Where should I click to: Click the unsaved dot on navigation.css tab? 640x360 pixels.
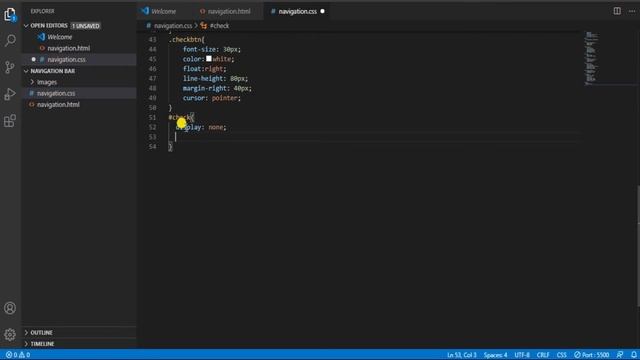click(x=322, y=11)
